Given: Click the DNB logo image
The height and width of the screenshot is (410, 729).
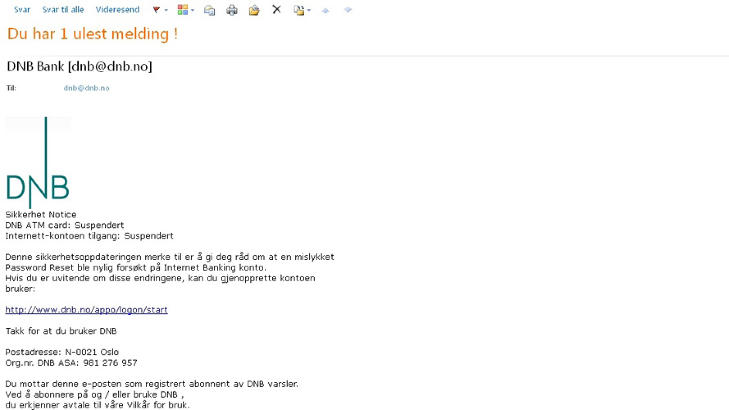Looking at the screenshot, I should (38, 162).
